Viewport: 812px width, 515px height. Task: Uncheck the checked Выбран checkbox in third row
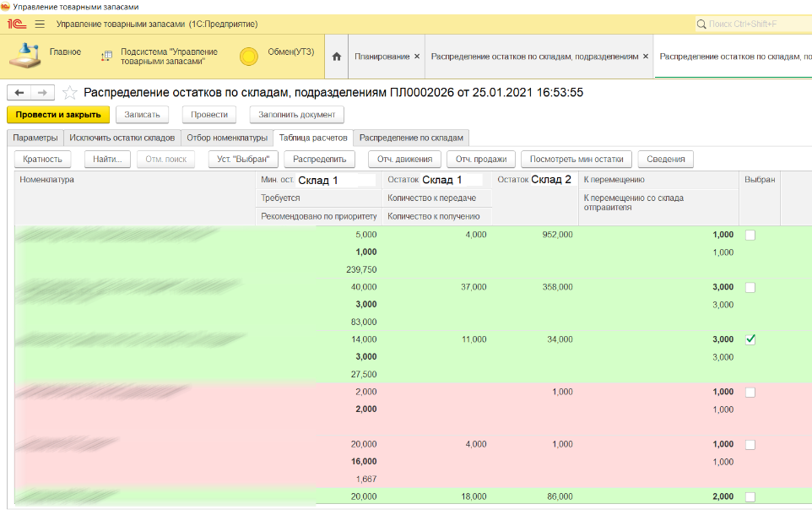pos(750,339)
